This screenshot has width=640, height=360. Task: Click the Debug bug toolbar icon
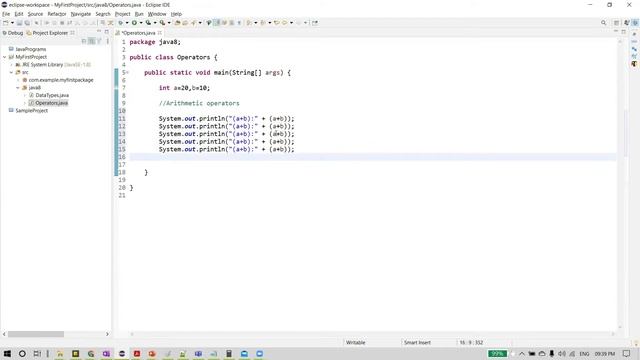tap(120, 23)
